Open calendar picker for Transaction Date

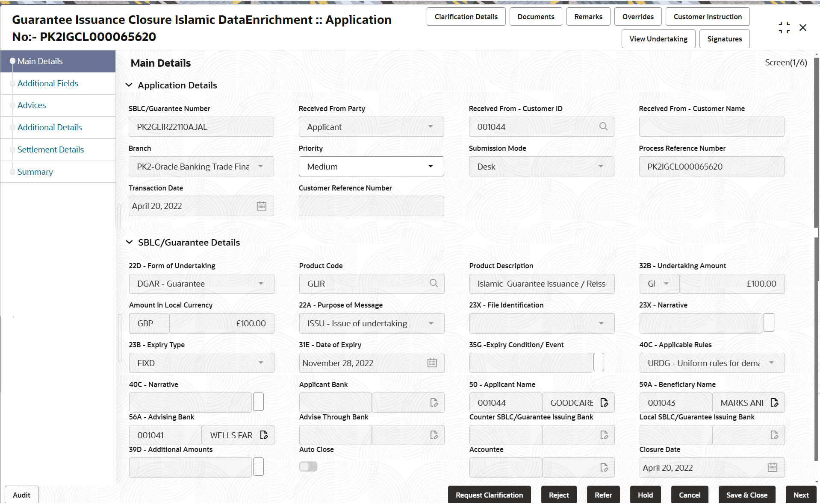(261, 206)
